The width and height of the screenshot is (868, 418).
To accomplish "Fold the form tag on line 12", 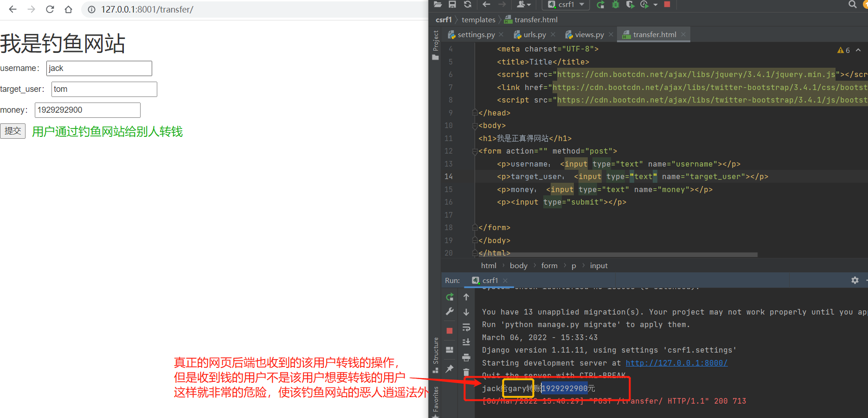I will click(475, 151).
